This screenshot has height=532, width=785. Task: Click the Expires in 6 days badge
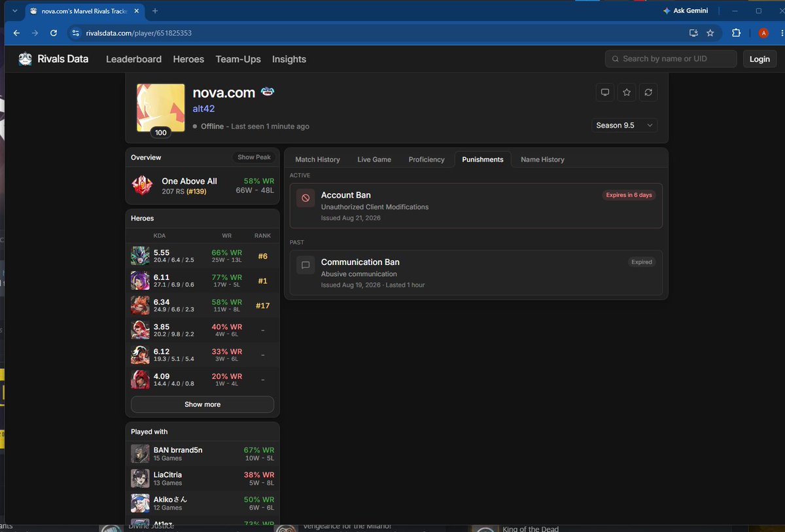(629, 195)
